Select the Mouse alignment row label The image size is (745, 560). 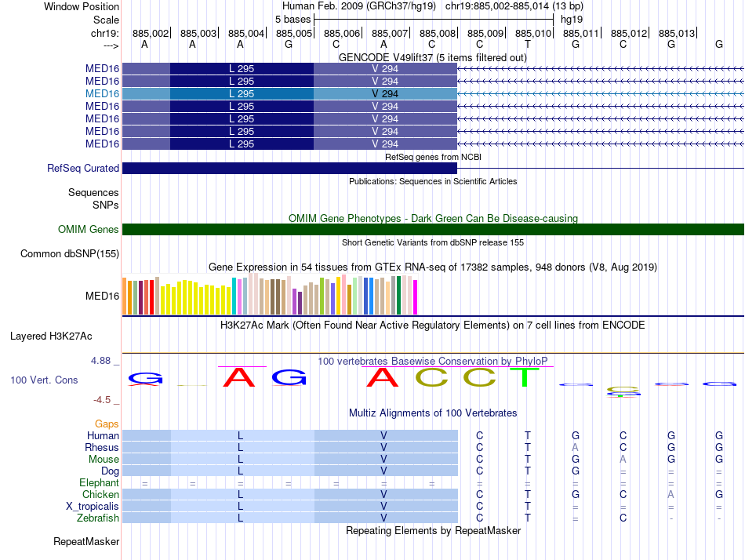tap(104, 460)
